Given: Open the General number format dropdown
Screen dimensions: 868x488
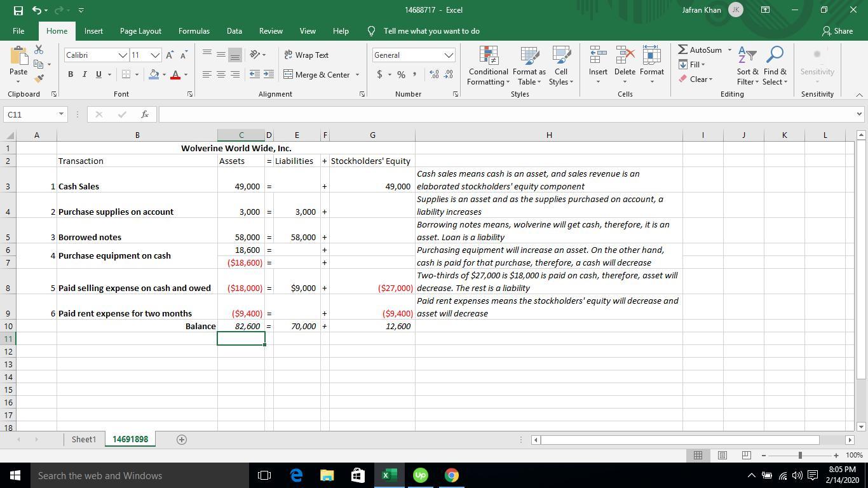Looking at the screenshot, I should 449,55.
